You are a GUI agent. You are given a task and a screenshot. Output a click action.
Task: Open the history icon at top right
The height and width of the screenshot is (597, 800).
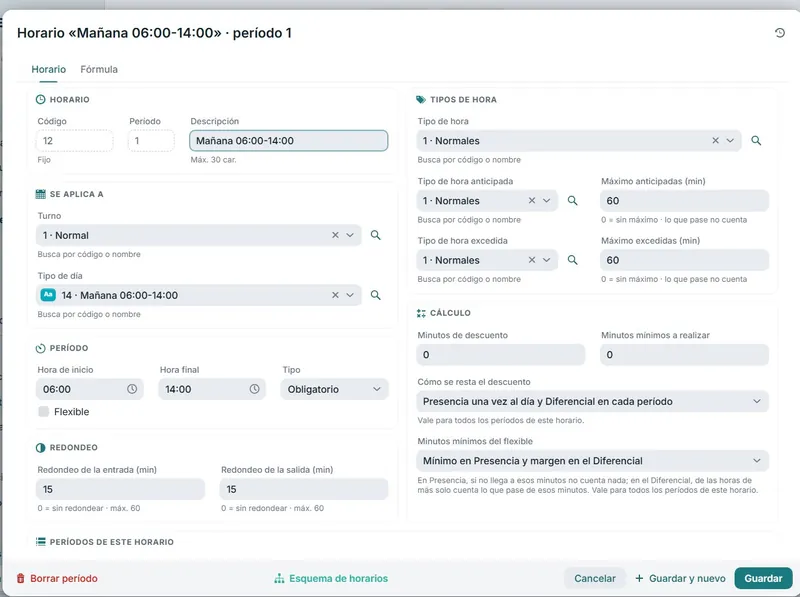click(780, 33)
